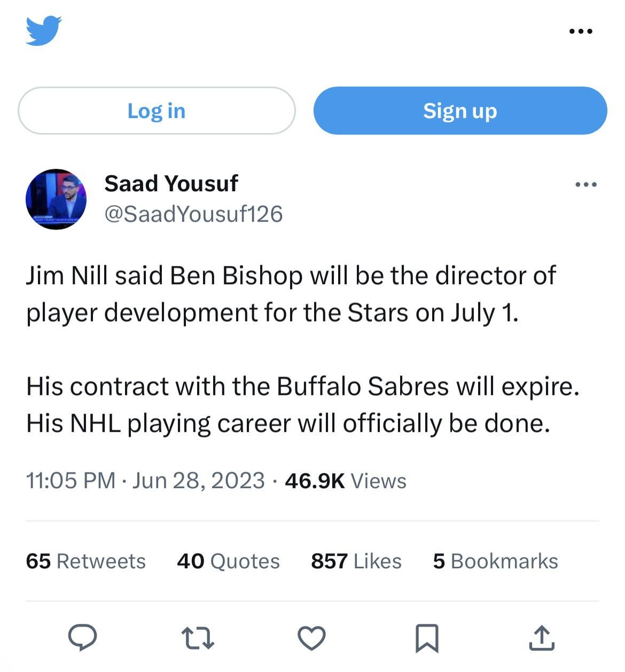
Task: Open the 40 Quotes list
Action: point(228,561)
